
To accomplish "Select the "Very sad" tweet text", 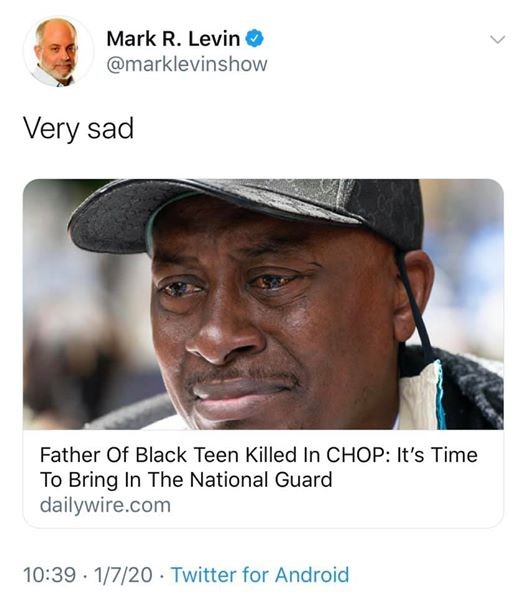I will pyautogui.click(x=78, y=128).
